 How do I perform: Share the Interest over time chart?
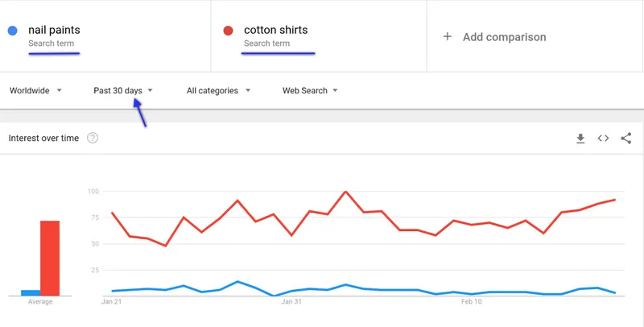pos(626,139)
